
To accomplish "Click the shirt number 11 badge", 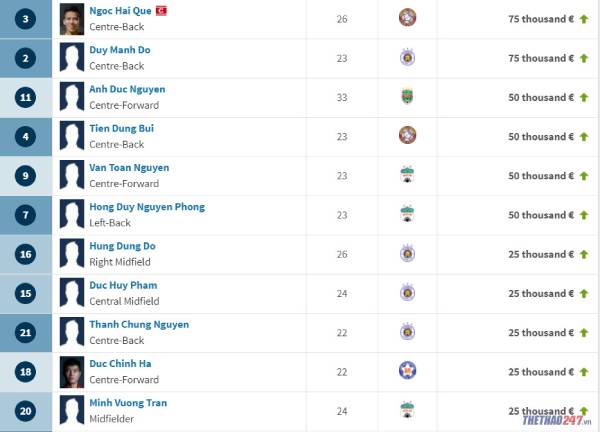I will coord(25,97).
